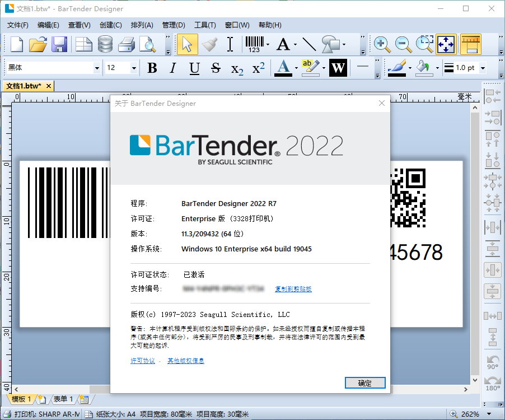The width and height of the screenshot is (505, 420).
Task: Open a file via the folder icon
Action: 38,44
